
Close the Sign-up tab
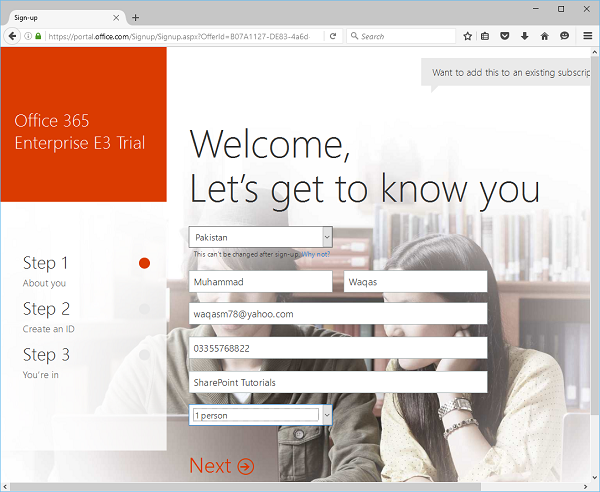point(116,18)
